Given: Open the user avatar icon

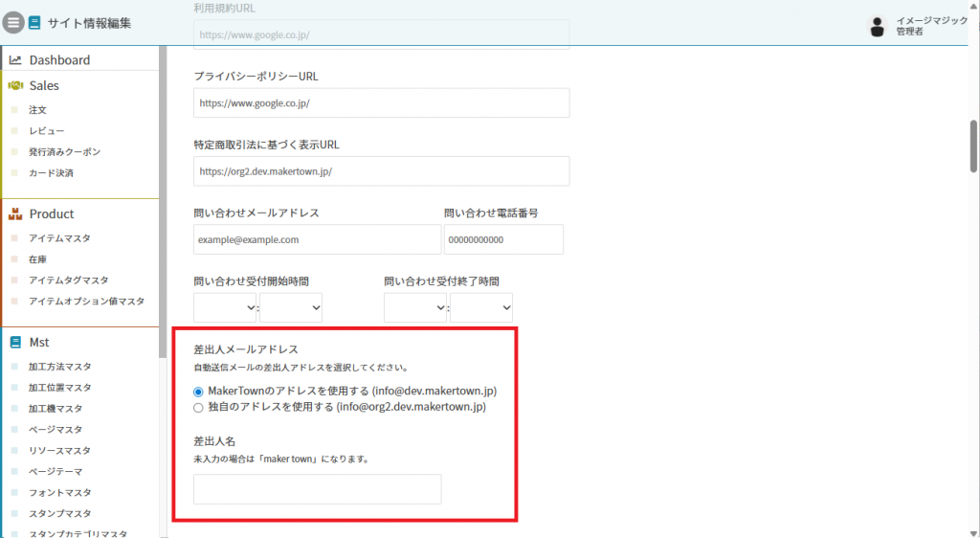Looking at the screenshot, I should (877, 26).
